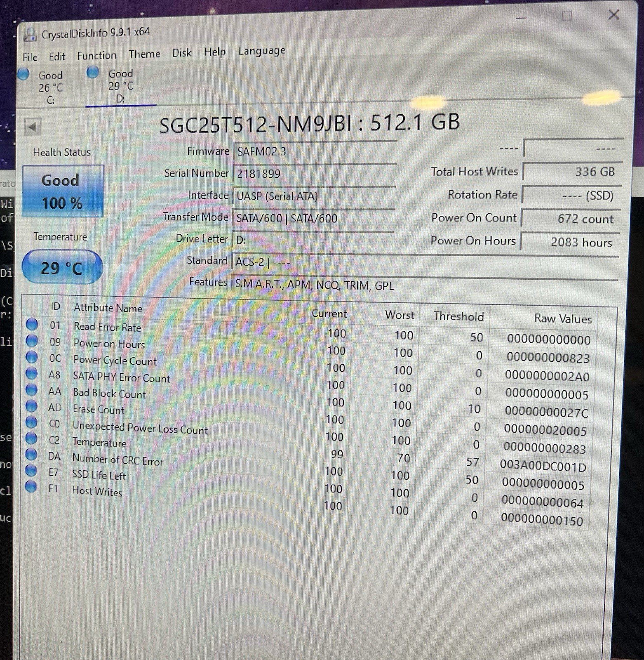This screenshot has width=644, height=660.
Task: Click the Transfer Mode field SATA/600
Action: [x=313, y=218]
